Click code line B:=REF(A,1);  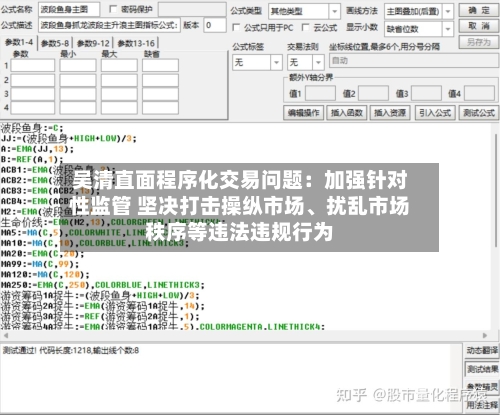click(32, 159)
